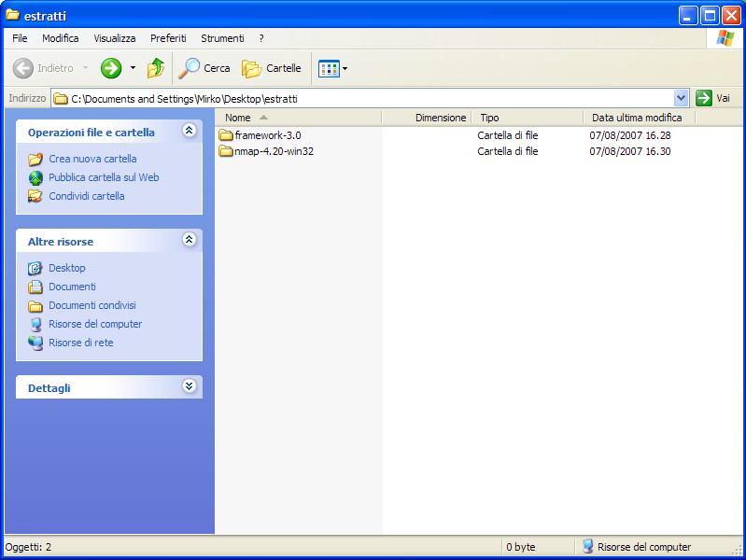
Task: Open the Cerca search tool
Action: click(x=204, y=68)
